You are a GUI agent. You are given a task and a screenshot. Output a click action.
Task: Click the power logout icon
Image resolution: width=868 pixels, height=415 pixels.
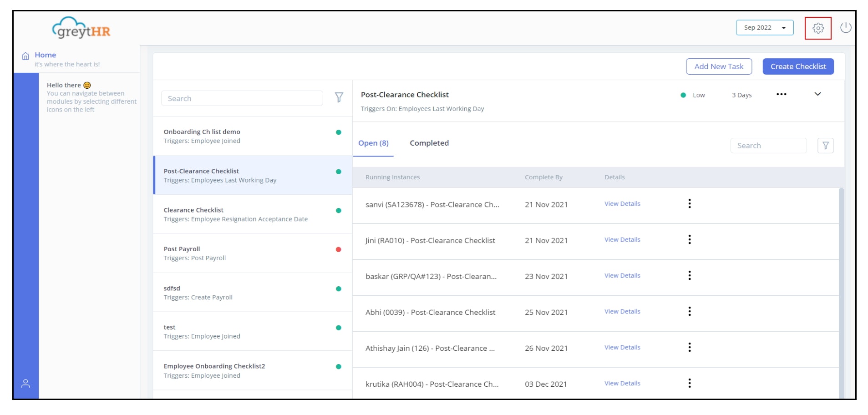[846, 28]
